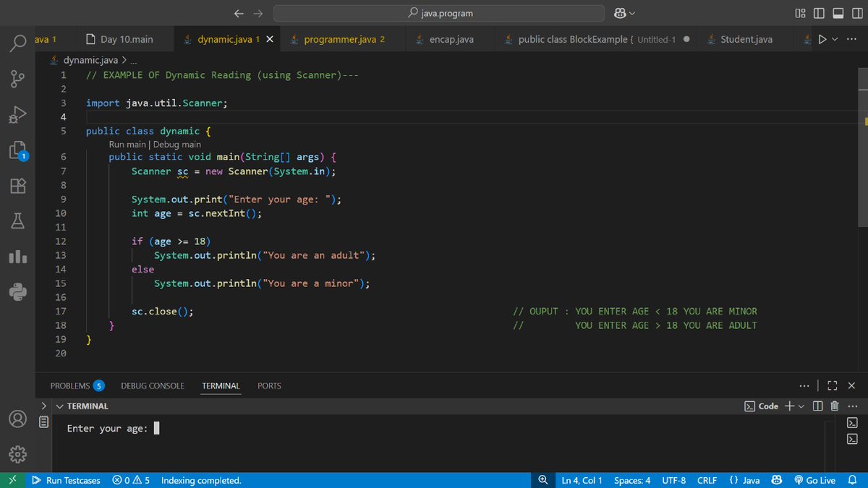Open panel Views and More Actions ellipsis
This screenshot has width=868, height=488.
tap(805, 386)
